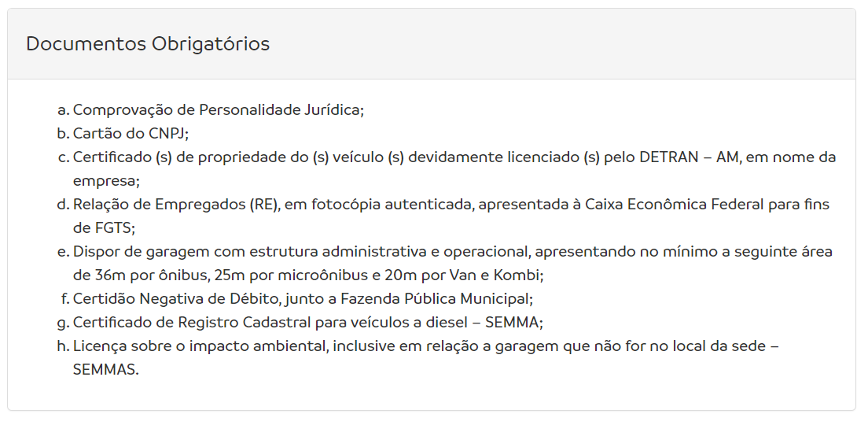Click the Relação de Empregados (RE) item
The width and height of the screenshot is (868, 425).
(451, 205)
